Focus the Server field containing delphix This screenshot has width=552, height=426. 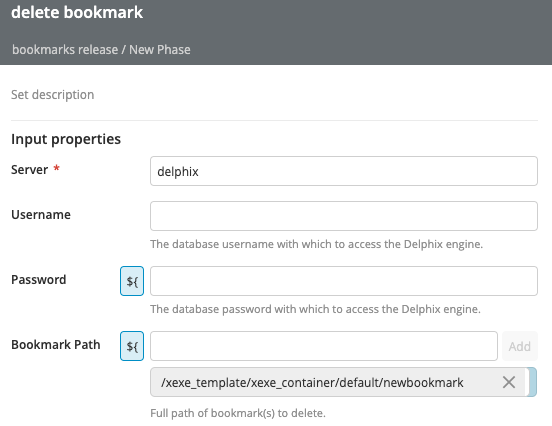pos(344,171)
